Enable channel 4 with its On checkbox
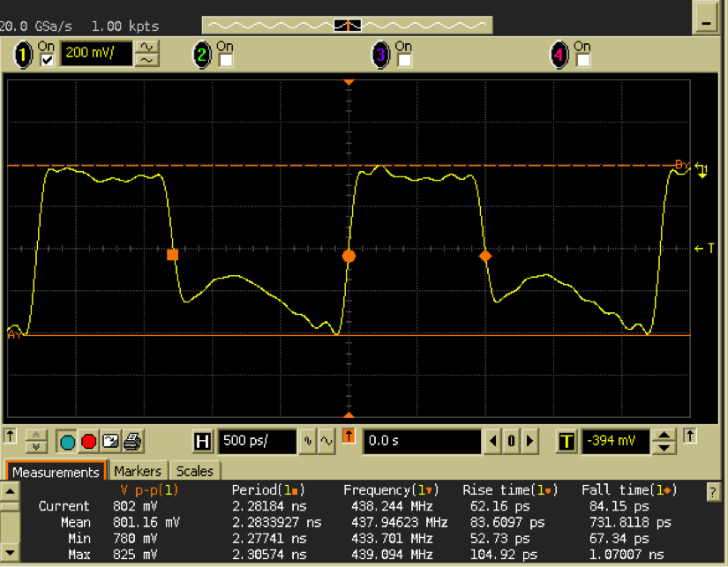 point(582,60)
